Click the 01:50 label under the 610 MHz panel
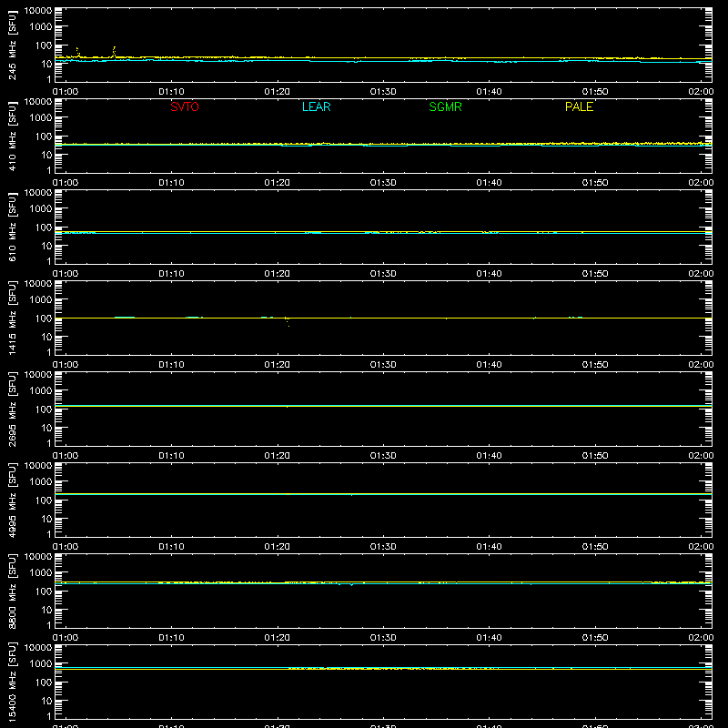The height and width of the screenshot is (728, 728). [x=595, y=274]
